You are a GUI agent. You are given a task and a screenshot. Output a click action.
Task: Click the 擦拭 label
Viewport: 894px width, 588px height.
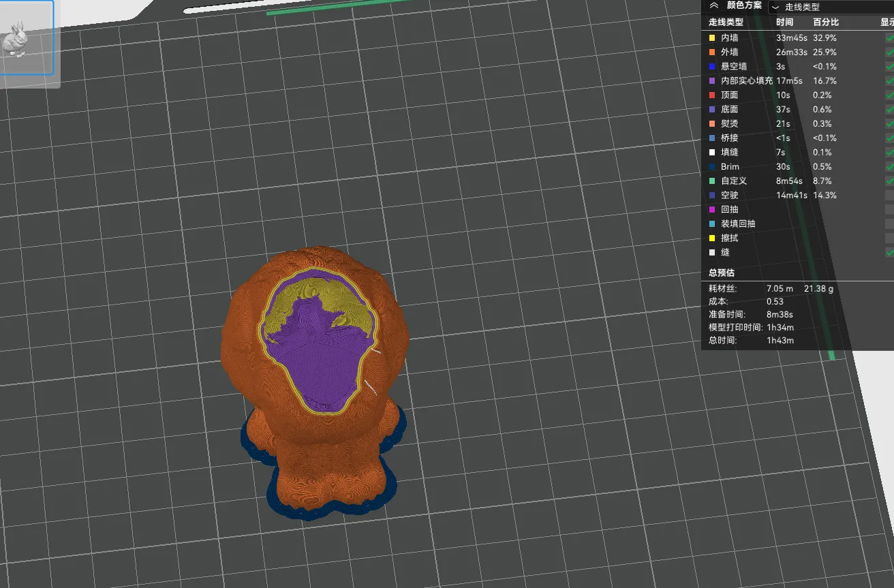point(730,238)
